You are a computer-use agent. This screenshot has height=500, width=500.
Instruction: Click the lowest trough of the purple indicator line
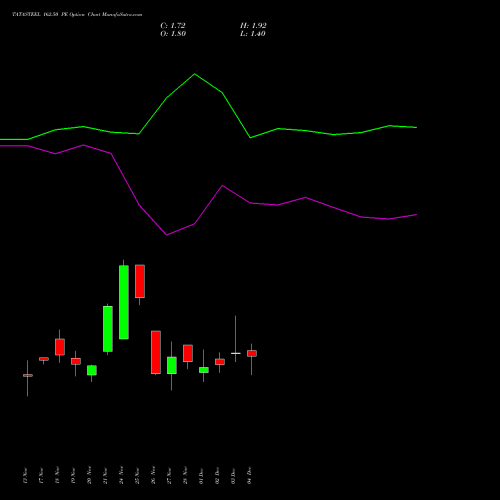tap(167, 235)
